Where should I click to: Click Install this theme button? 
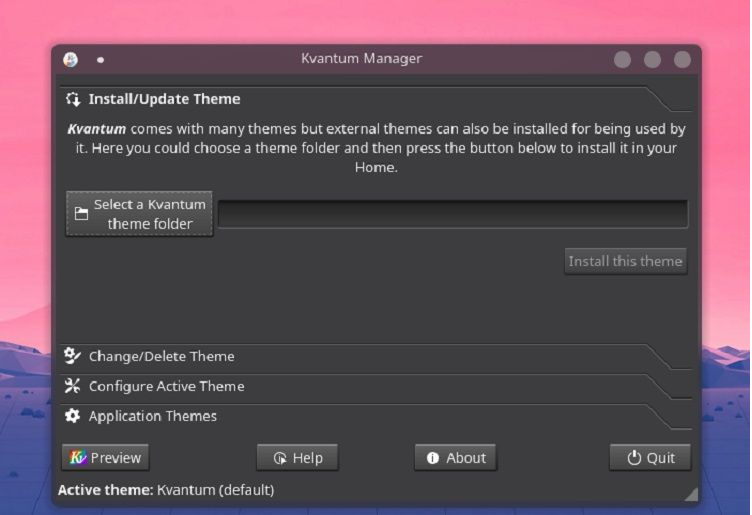[x=625, y=261]
